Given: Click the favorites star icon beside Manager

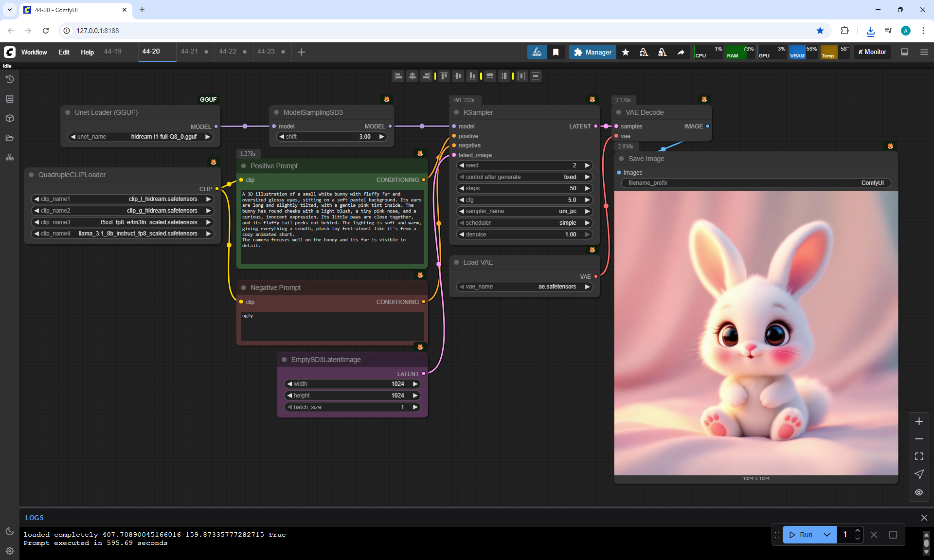Looking at the screenshot, I should pos(626,52).
